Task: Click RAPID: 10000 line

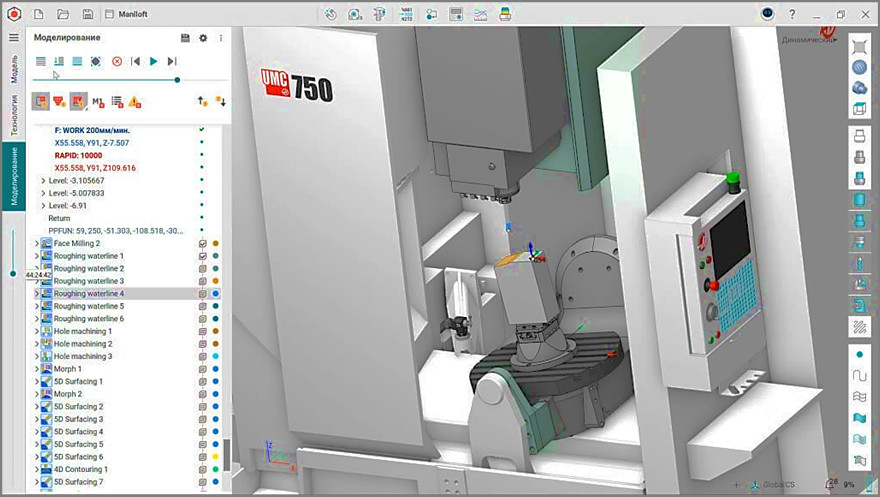Action: pyautogui.click(x=79, y=155)
